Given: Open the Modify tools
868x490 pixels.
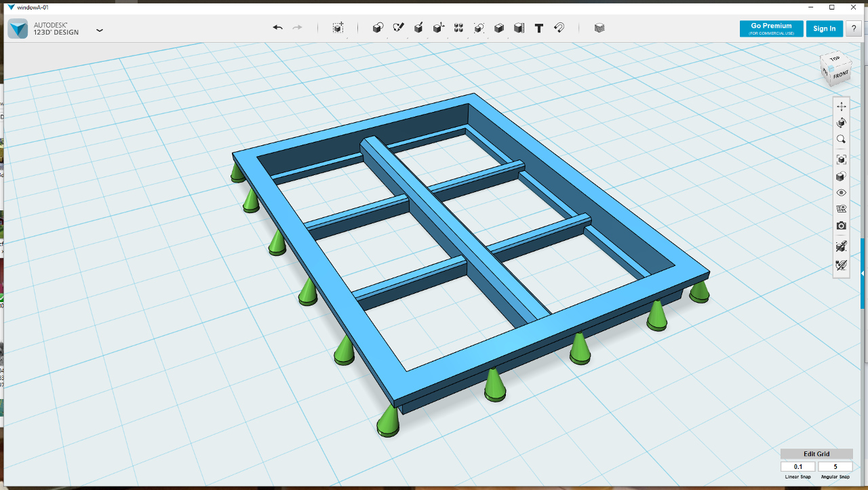Looking at the screenshot, I should click(439, 28).
